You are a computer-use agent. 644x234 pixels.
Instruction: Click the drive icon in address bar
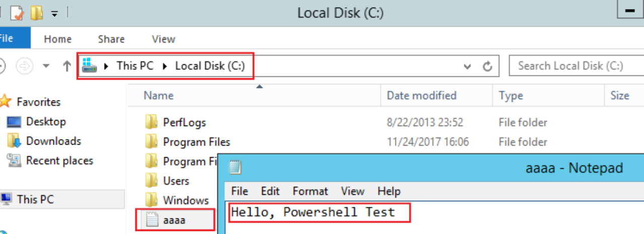[89, 65]
